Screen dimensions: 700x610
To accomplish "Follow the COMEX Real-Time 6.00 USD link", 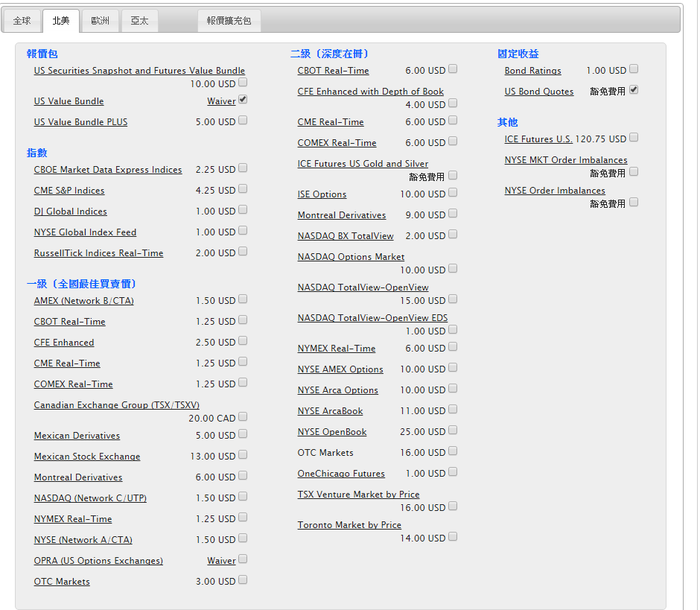I will pyautogui.click(x=337, y=143).
